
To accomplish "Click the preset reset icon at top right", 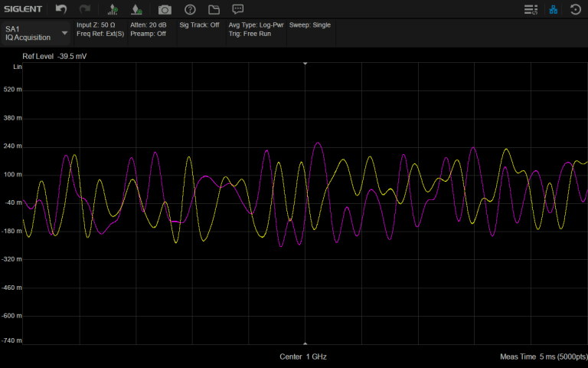I will pyautogui.click(x=576, y=9).
